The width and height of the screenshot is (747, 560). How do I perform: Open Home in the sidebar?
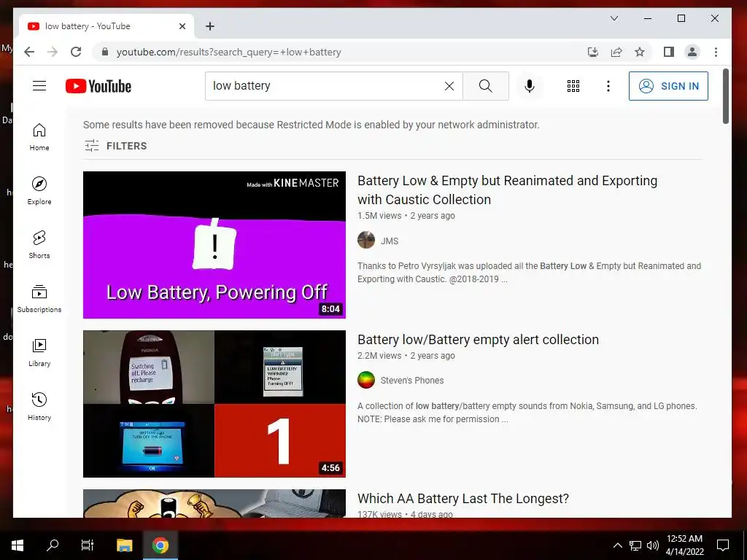(39, 137)
